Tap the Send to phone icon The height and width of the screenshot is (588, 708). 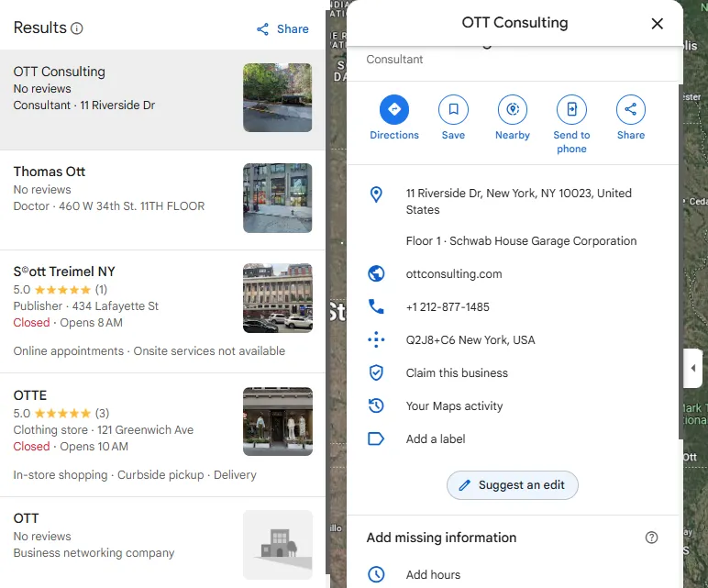click(x=571, y=110)
